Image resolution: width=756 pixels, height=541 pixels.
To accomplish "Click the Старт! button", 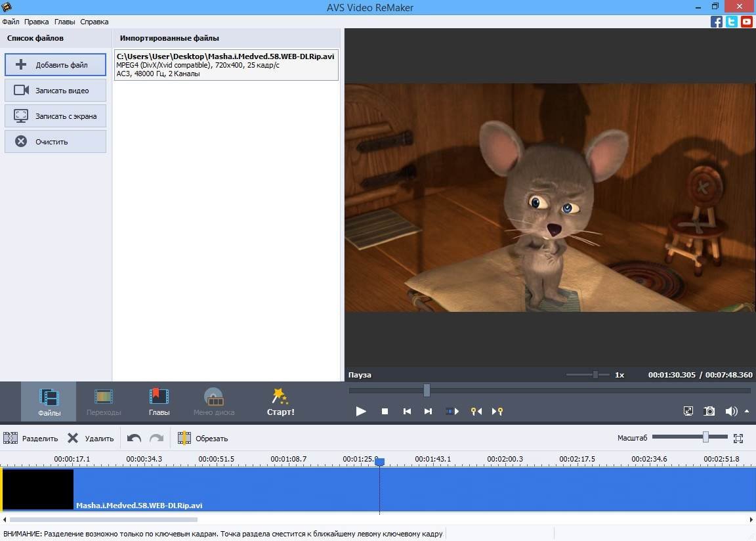I will click(280, 402).
